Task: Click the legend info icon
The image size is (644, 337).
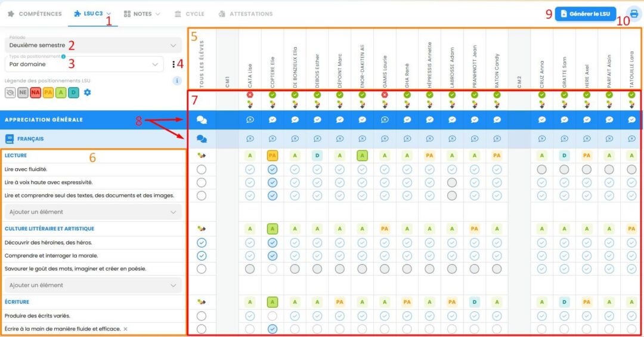Action: [177, 81]
